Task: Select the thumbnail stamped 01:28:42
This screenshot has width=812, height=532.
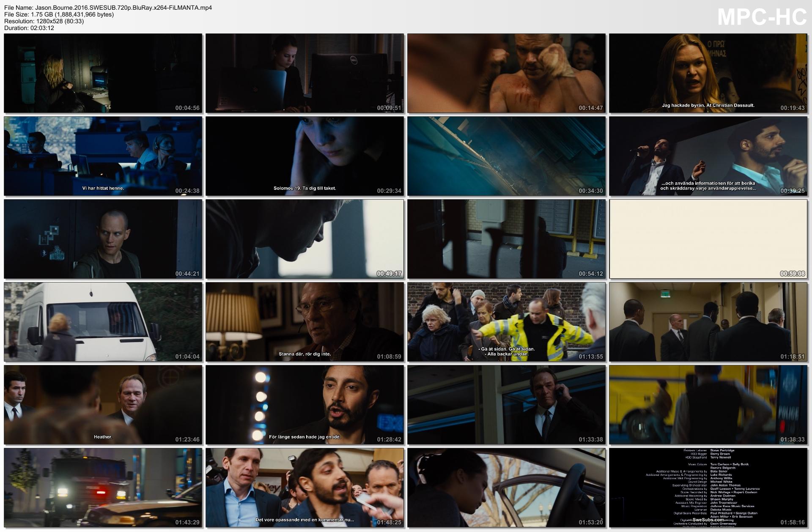Action: [305, 405]
